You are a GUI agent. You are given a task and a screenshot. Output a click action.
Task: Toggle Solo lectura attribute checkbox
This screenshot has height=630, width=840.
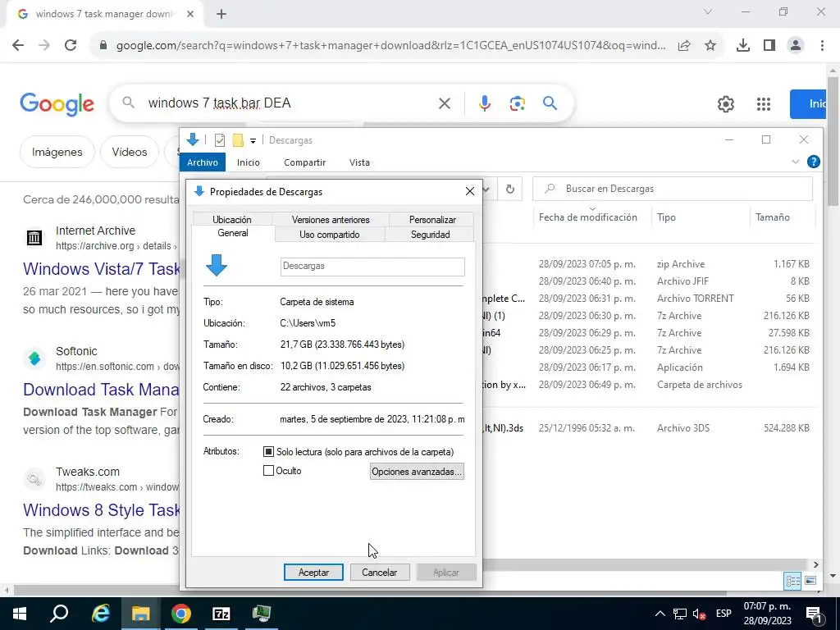[x=268, y=452]
